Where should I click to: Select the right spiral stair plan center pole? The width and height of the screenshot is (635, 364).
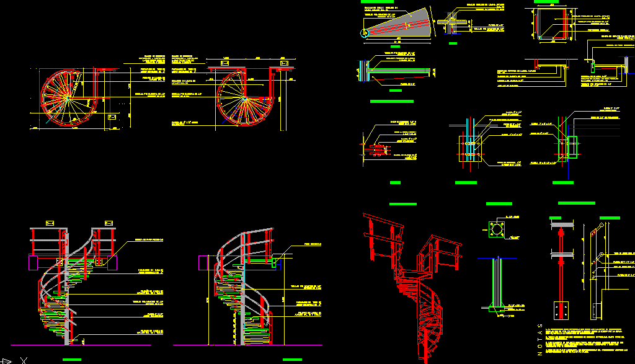(244, 99)
